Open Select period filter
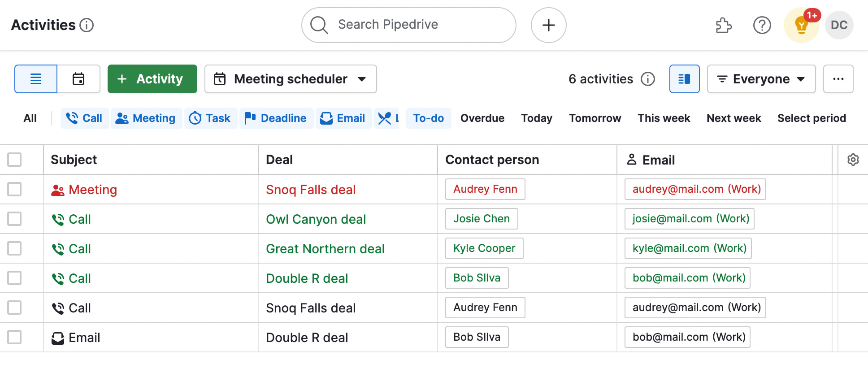The width and height of the screenshot is (868, 390). pos(812,118)
